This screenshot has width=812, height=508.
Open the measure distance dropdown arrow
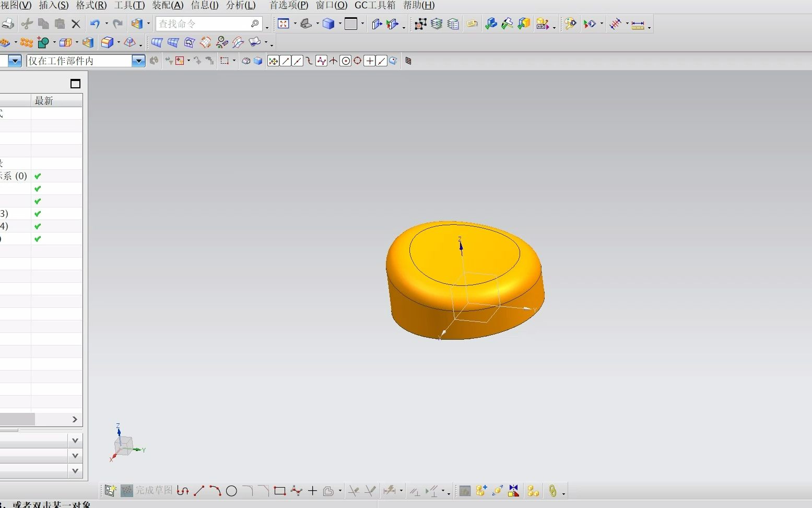point(649,27)
